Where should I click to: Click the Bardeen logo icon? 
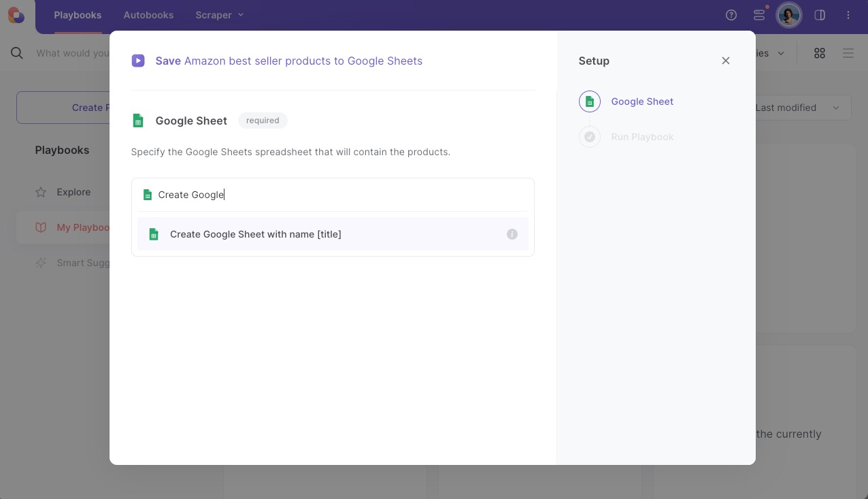(16, 15)
